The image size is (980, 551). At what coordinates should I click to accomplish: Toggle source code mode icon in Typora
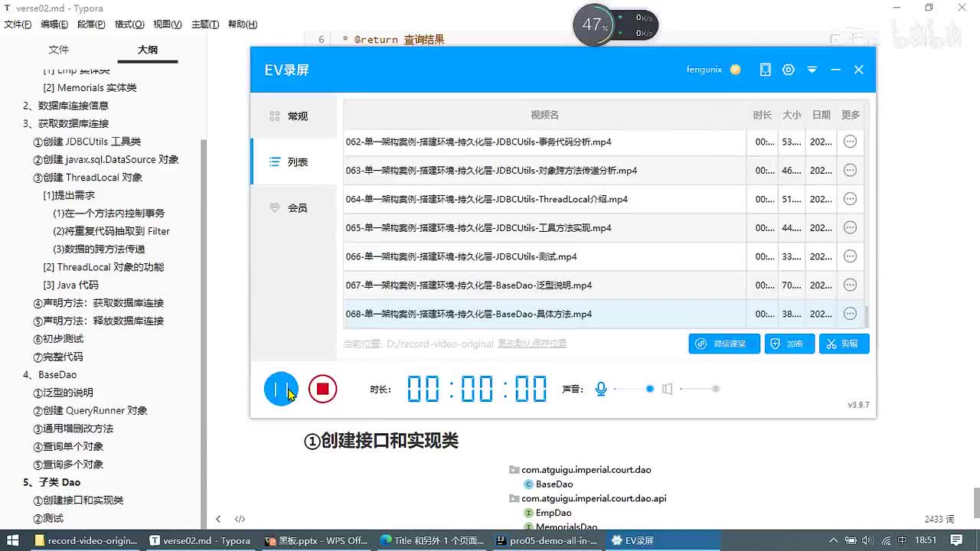point(240,519)
